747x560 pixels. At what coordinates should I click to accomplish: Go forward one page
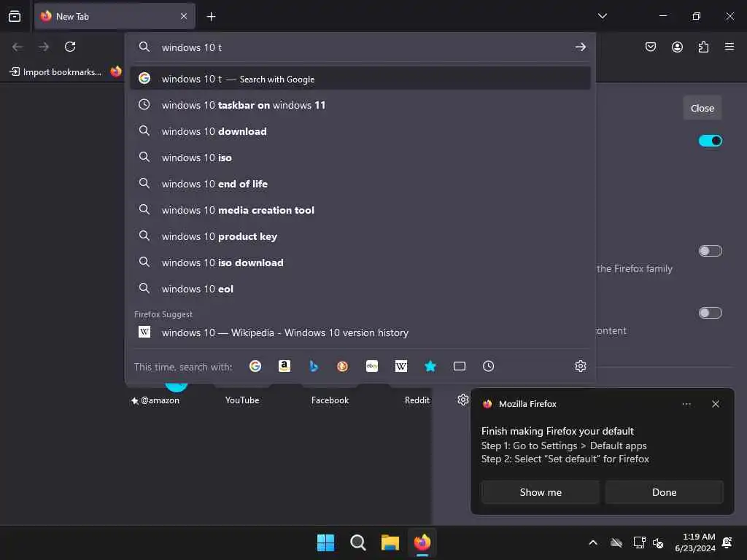(x=44, y=47)
